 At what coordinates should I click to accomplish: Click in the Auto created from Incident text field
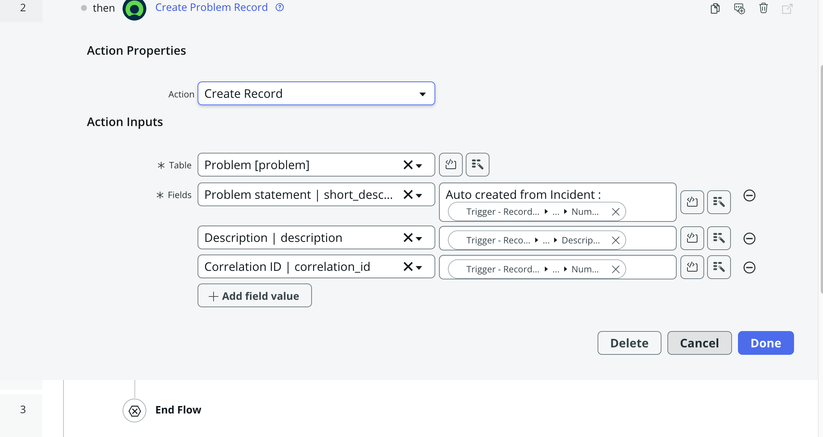tap(557, 202)
